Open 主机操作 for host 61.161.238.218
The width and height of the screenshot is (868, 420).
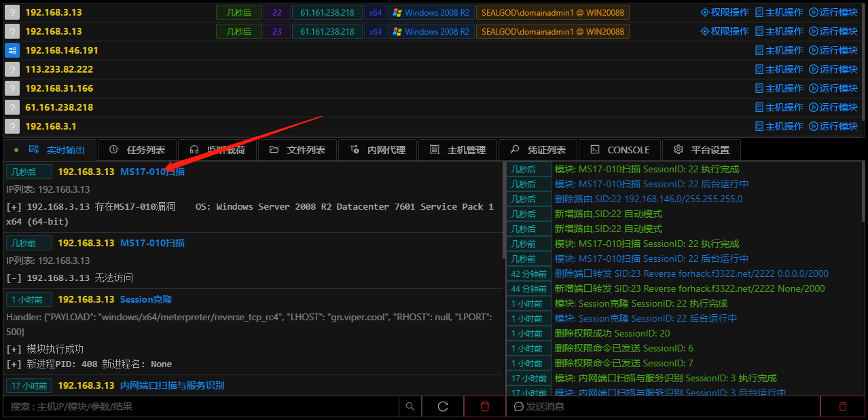coord(779,107)
